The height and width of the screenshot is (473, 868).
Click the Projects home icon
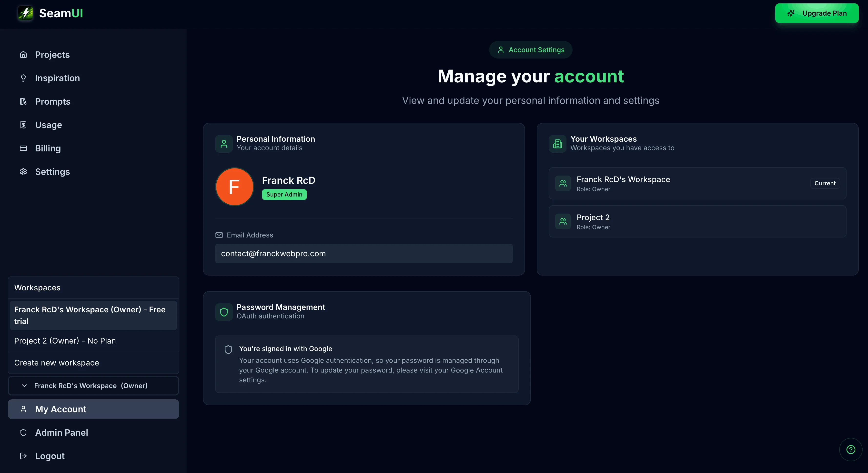pos(23,55)
